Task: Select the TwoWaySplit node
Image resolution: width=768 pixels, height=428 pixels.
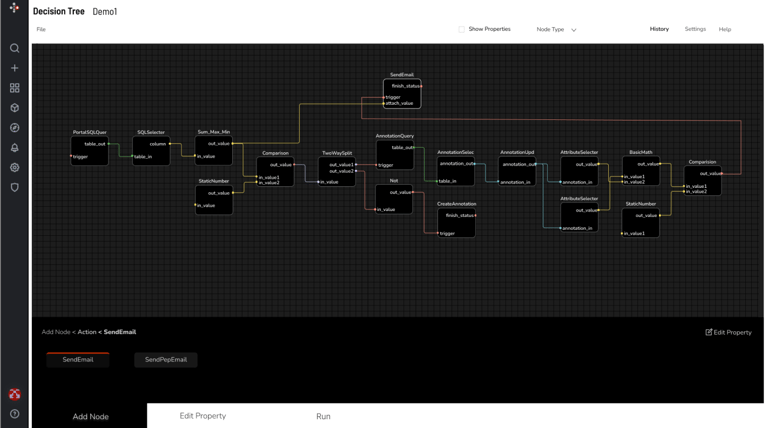Action: click(337, 171)
